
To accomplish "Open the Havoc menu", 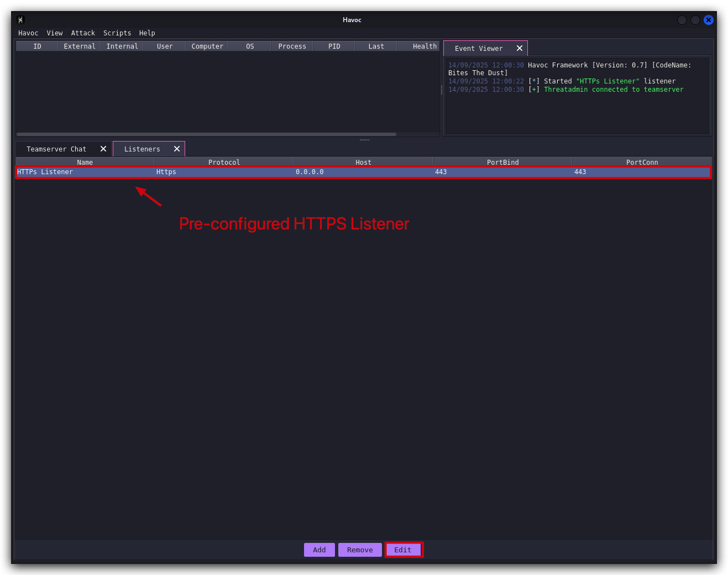I will [x=28, y=33].
